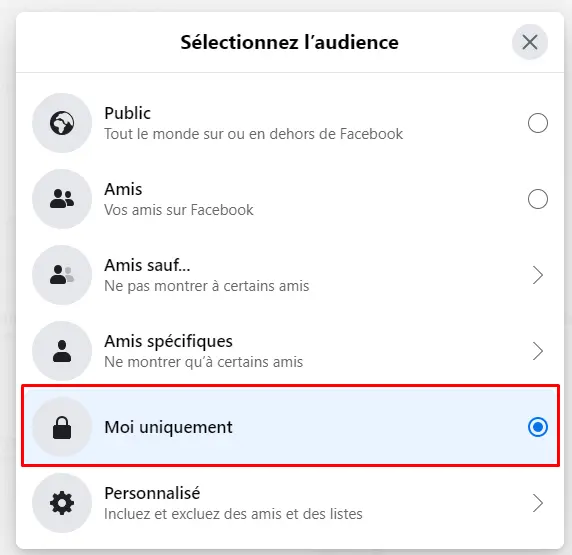This screenshot has width=572, height=555.
Task: Choose the Amis sauf... option label
Action: coord(147,265)
